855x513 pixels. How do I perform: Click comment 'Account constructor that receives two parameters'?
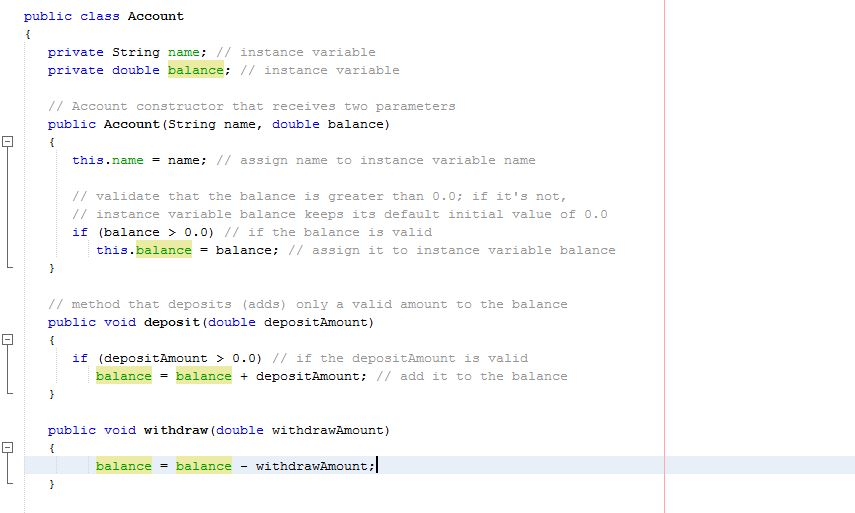pos(251,106)
